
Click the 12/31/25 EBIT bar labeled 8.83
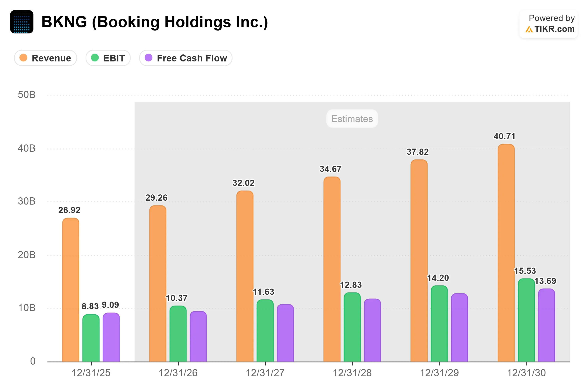(x=91, y=338)
